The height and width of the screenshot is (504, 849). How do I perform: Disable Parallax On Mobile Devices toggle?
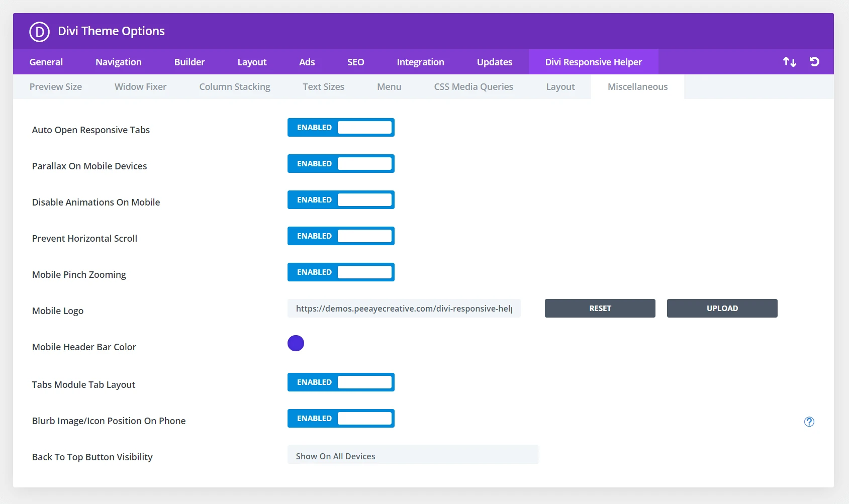click(341, 164)
